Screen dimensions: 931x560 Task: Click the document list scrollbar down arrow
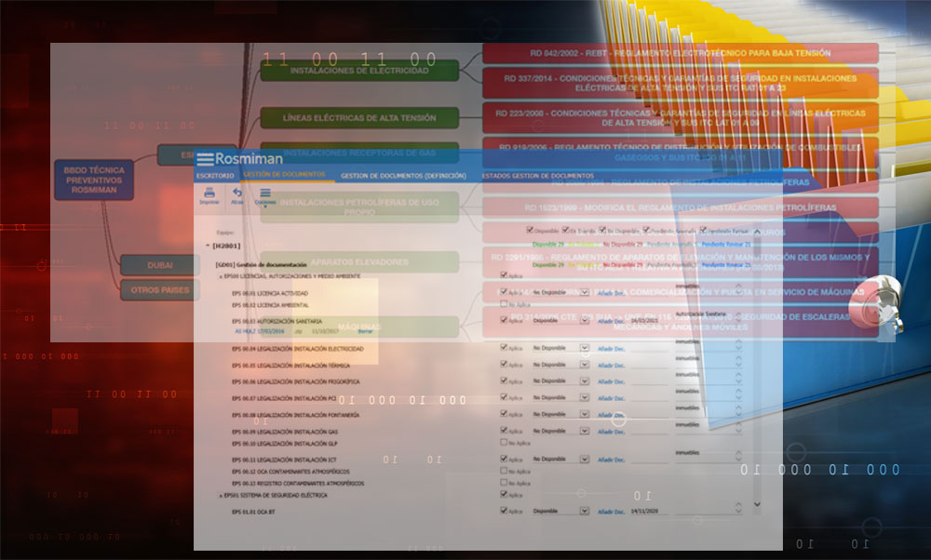coord(757,504)
